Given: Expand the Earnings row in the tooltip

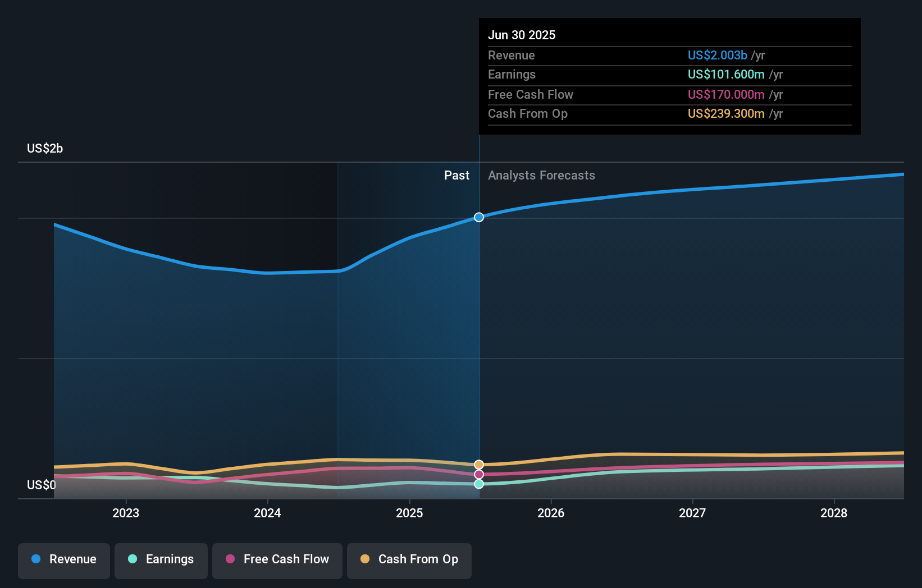Looking at the screenshot, I should pos(512,75).
